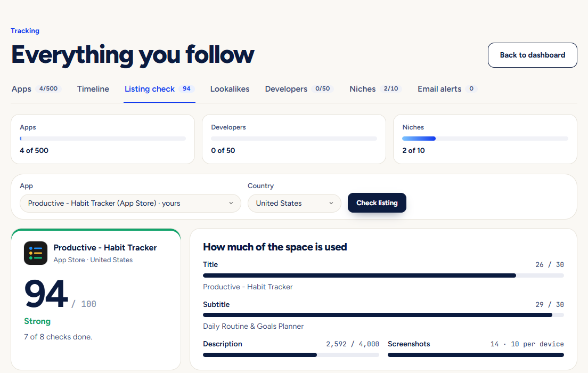The width and height of the screenshot is (588, 373).
Task: Click 'Daily Routine & Goals Planner' subtitle text
Action: click(254, 327)
